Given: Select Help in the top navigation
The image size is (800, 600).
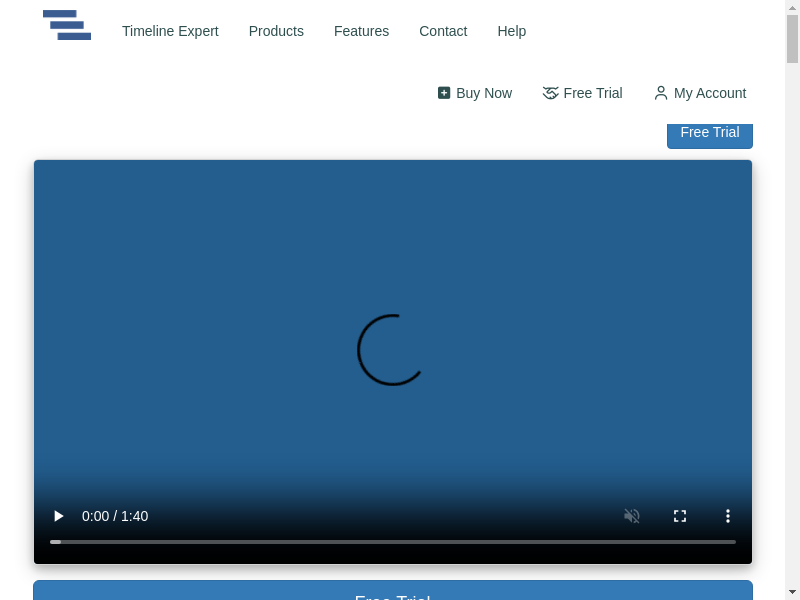Looking at the screenshot, I should coord(511,31).
